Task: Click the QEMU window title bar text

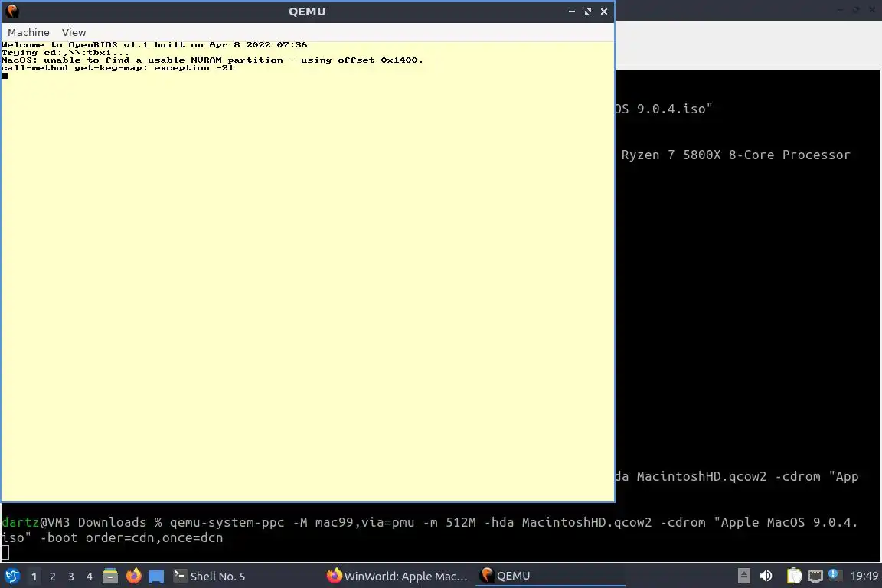Action: [x=307, y=11]
